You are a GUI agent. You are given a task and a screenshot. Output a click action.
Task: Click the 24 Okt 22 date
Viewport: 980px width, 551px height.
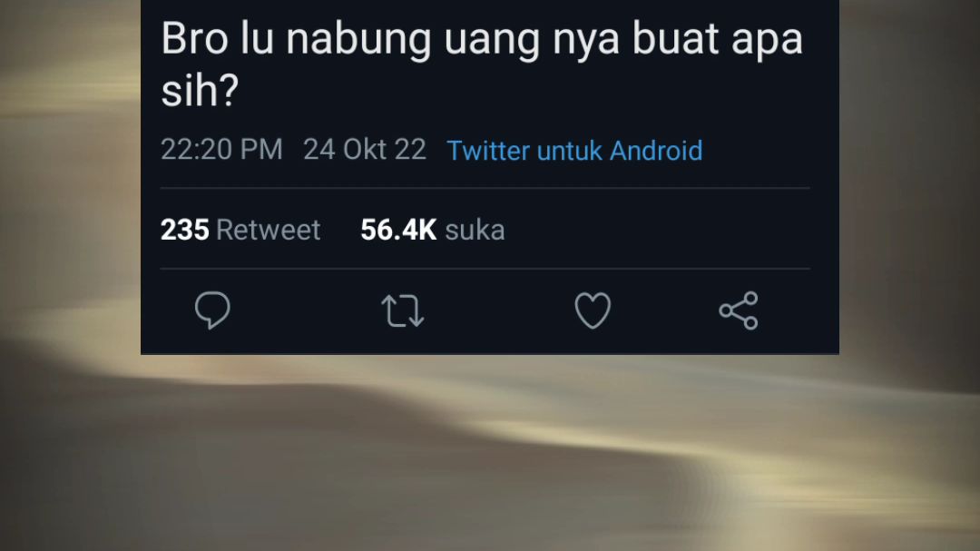point(365,150)
